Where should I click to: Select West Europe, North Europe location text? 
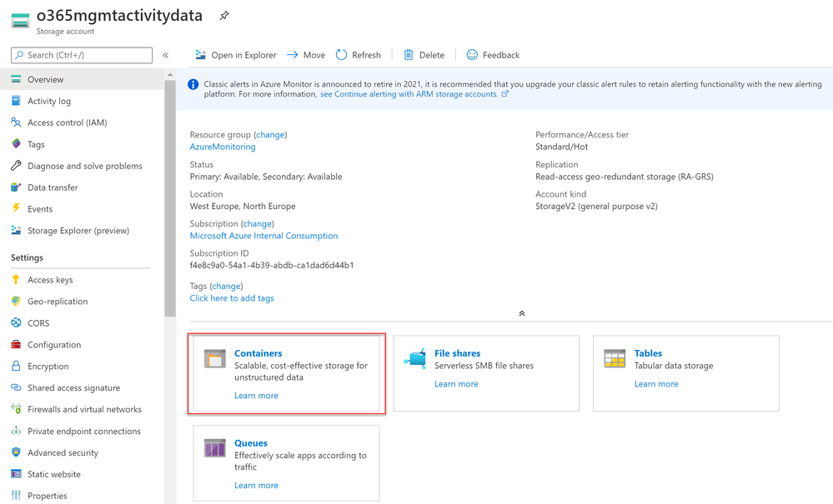[x=243, y=207]
